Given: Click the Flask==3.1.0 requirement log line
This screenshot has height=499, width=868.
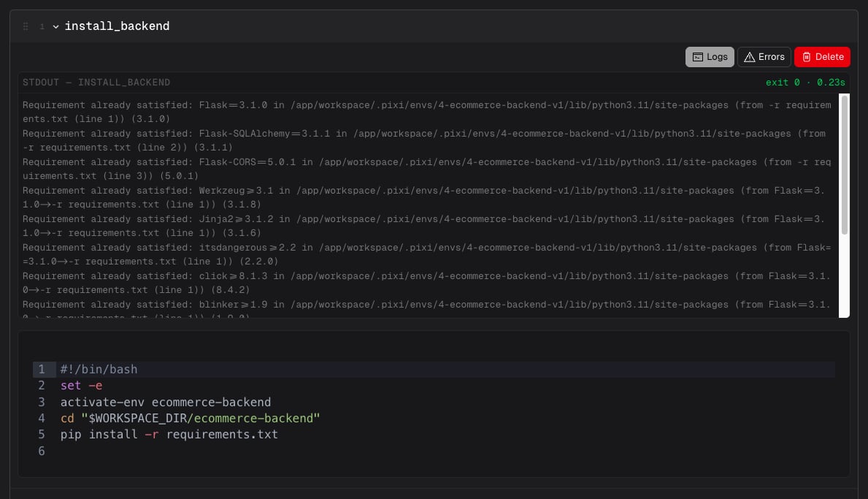Looking at the screenshot, I should 427,112.
